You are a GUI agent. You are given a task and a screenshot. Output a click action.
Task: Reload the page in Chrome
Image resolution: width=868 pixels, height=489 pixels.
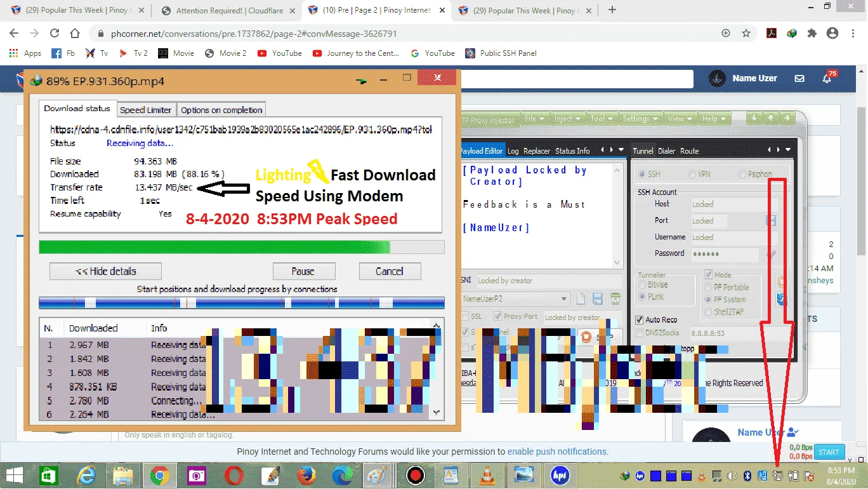pyautogui.click(x=55, y=33)
